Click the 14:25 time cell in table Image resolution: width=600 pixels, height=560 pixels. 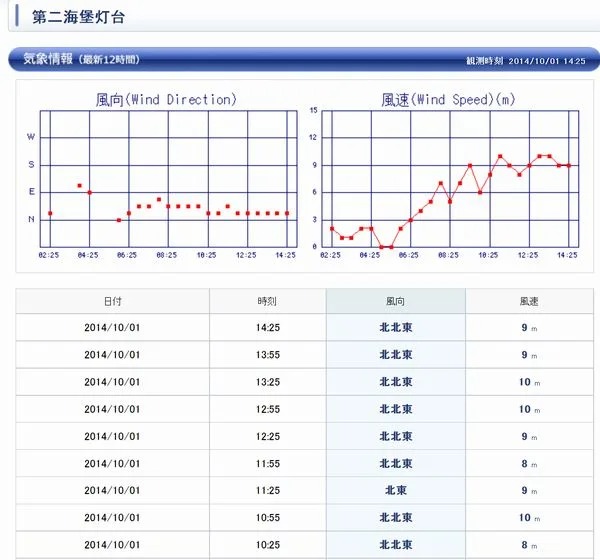pos(267,327)
